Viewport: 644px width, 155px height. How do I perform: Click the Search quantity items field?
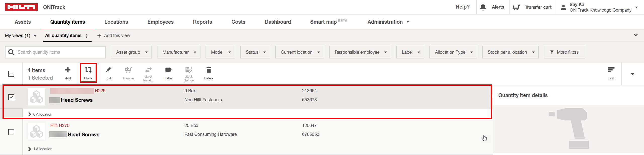point(58,52)
